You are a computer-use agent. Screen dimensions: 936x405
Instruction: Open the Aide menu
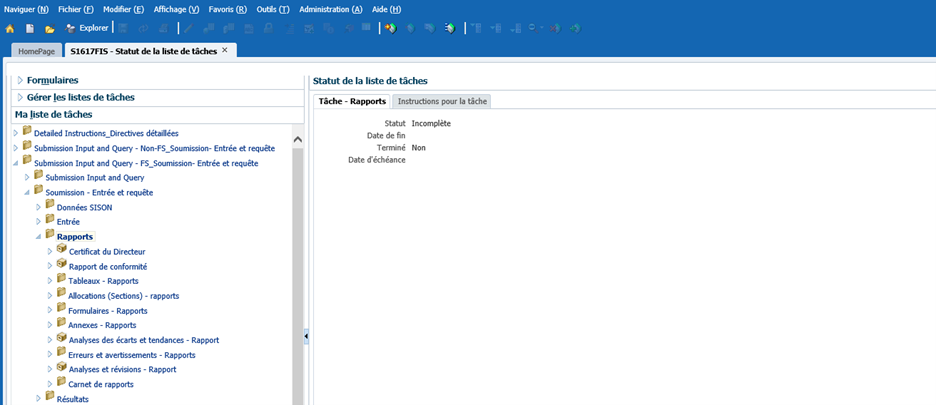coord(386,10)
